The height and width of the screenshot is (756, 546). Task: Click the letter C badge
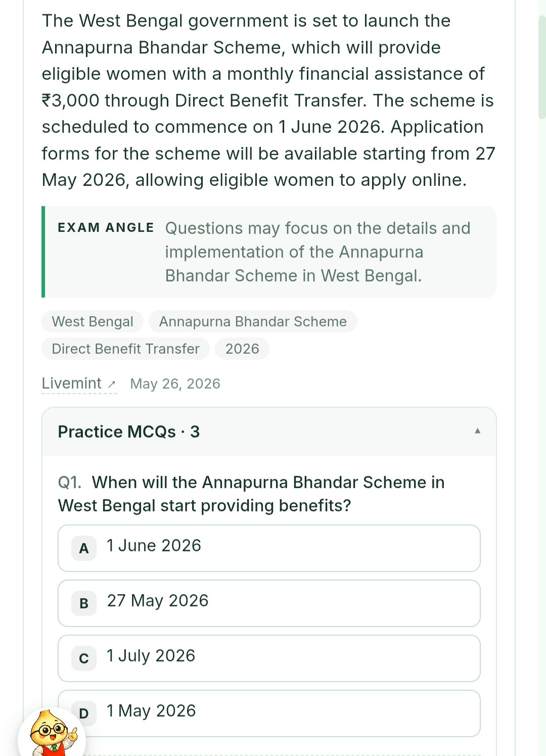pyautogui.click(x=84, y=658)
